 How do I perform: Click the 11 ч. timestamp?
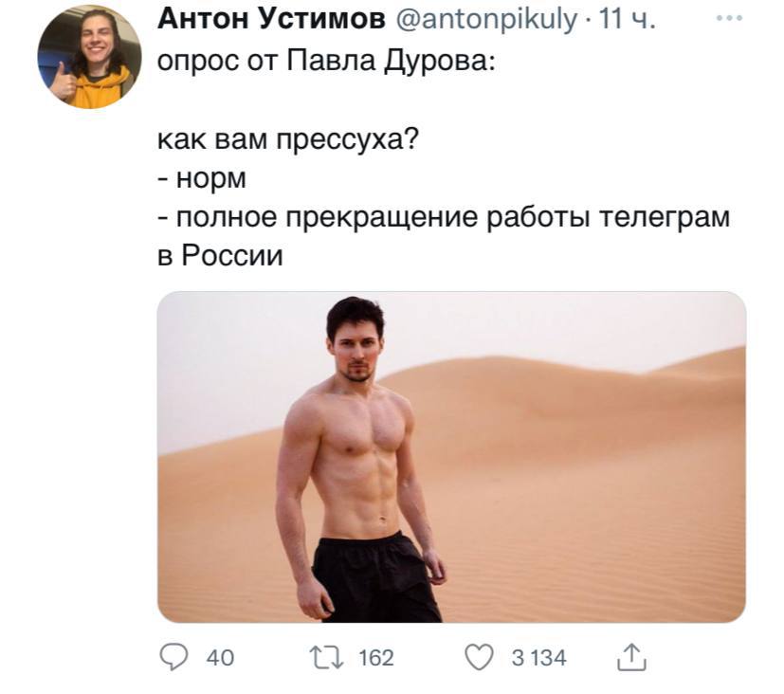click(626, 19)
